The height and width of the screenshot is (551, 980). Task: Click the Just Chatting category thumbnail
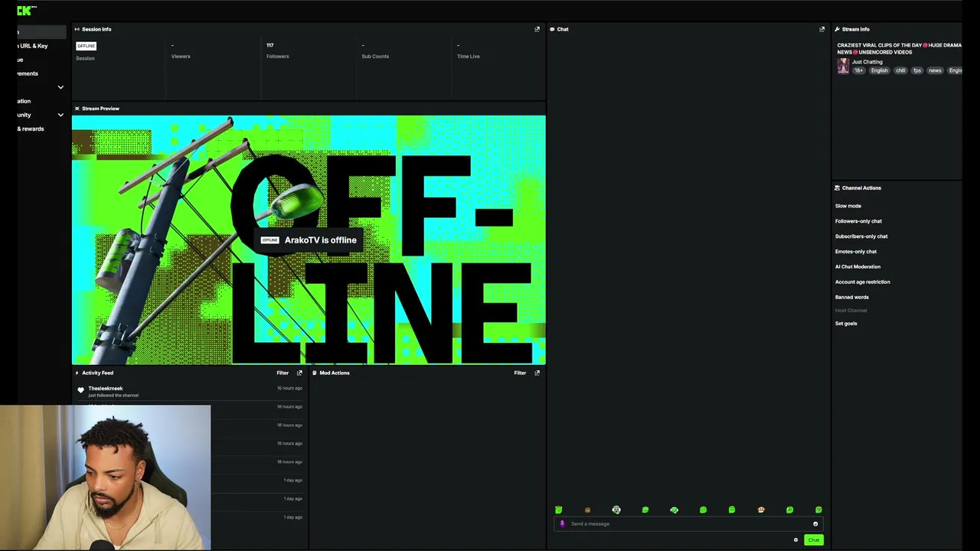point(843,67)
